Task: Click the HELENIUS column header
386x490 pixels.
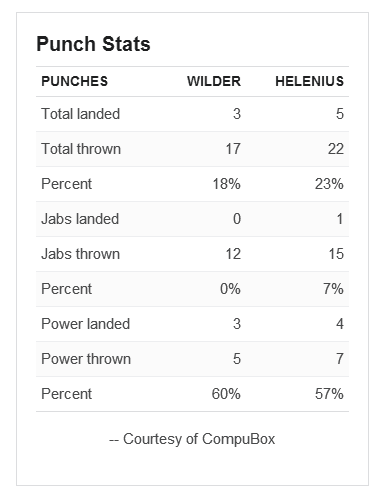Action: pos(309,81)
